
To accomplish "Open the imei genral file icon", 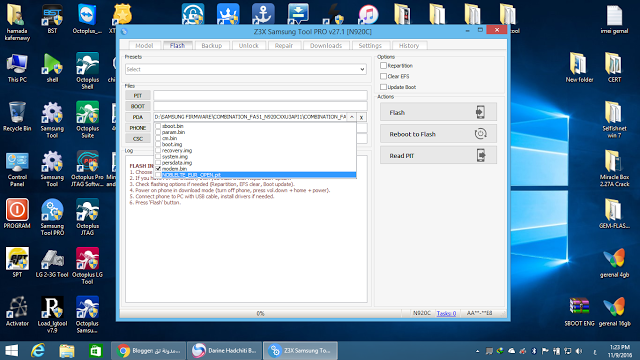I will pos(614,19).
